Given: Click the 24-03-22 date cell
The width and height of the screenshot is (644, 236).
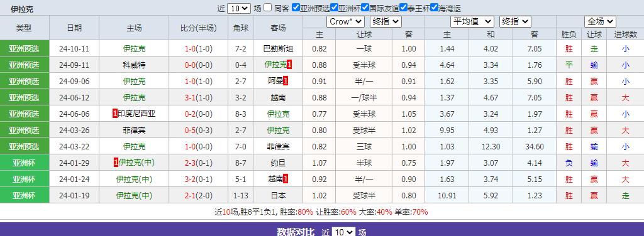Looking at the screenshot, I should [74, 147].
